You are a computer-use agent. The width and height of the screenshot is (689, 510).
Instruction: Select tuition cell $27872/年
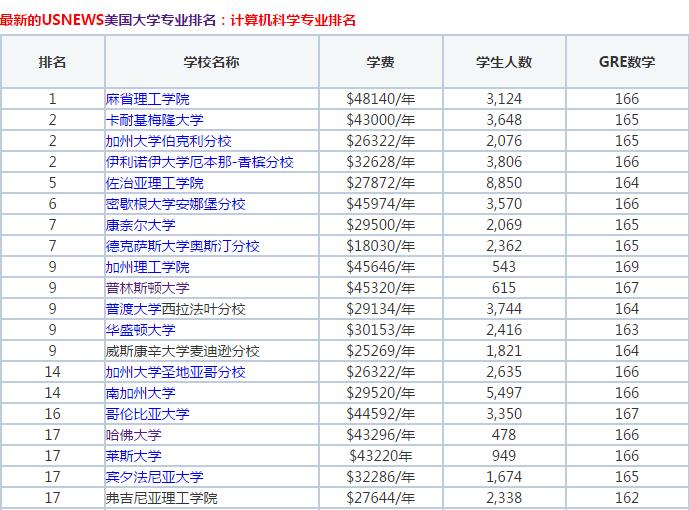(381, 183)
